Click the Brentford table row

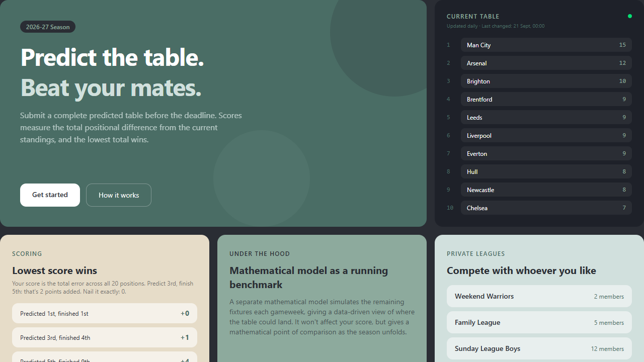tap(546, 99)
